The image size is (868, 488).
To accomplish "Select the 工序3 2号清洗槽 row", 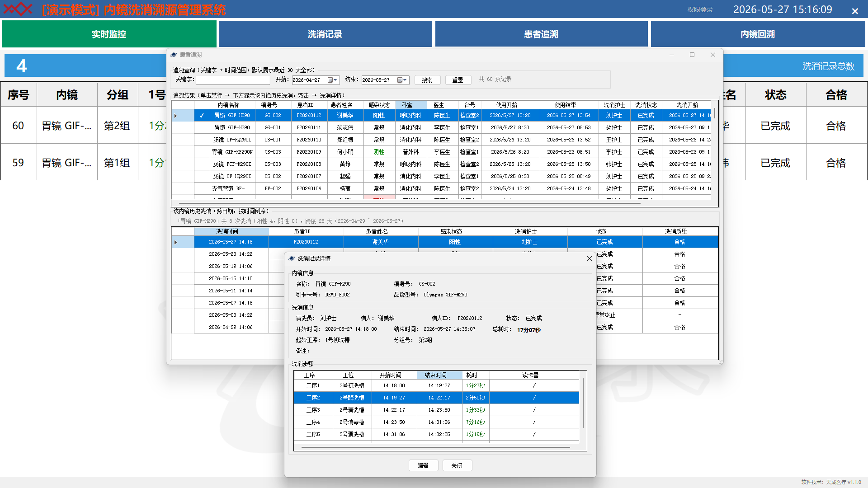I will (x=437, y=410).
